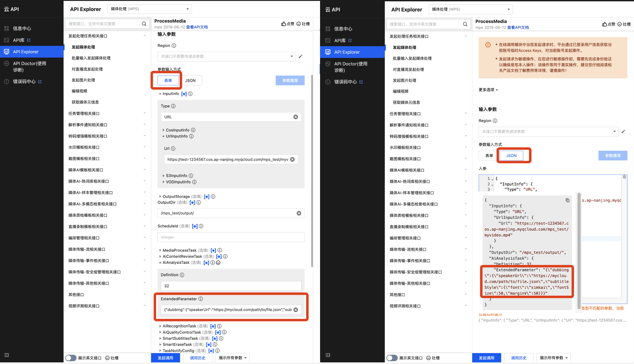
Task: Open 展示所有参数 dropdown in left panel
Action: [x=233, y=358]
